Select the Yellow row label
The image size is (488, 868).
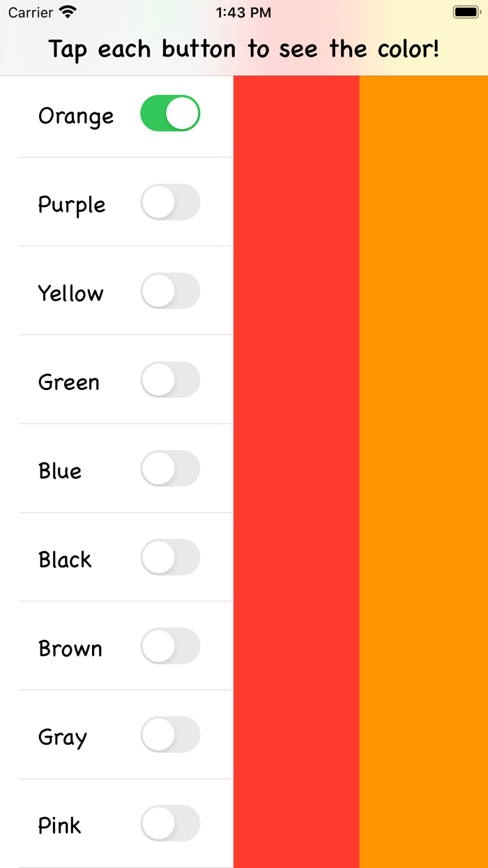click(70, 294)
